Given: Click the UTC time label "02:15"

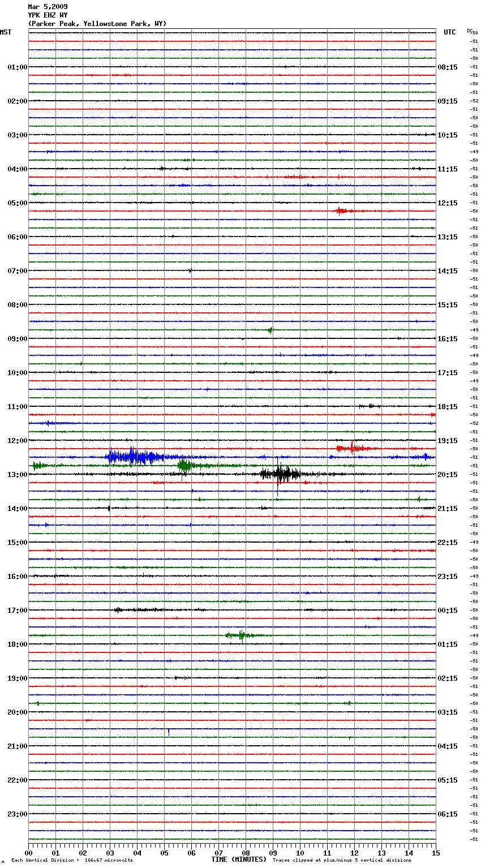Looking at the screenshot, I should (448, 678).
